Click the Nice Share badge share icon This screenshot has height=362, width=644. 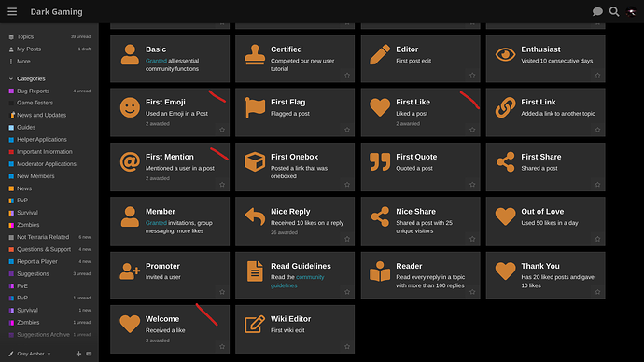380,216
